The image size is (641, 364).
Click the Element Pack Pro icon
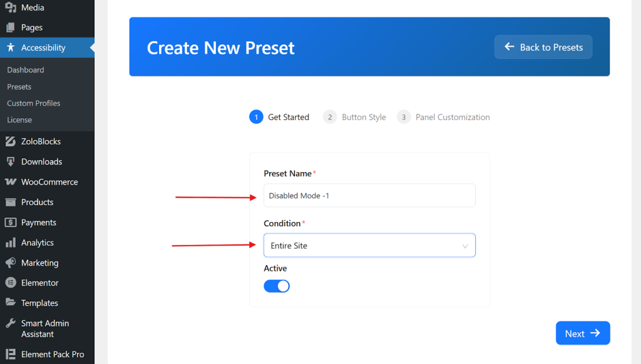coord(13,354)
